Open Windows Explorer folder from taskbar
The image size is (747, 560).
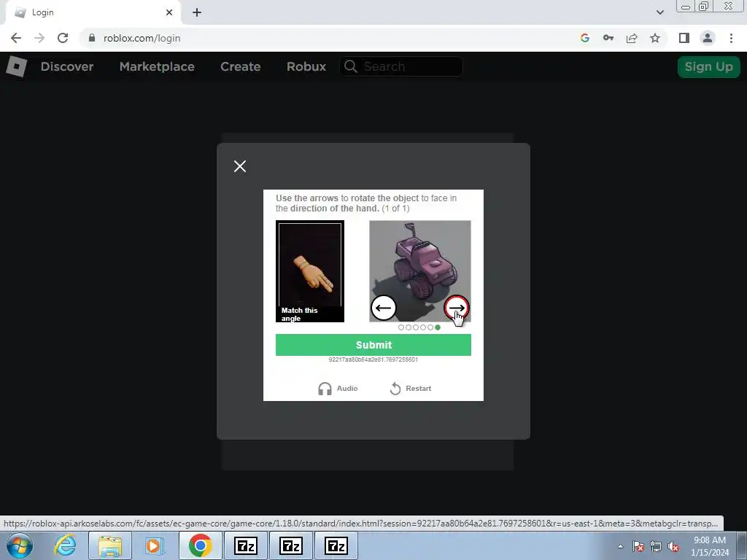tap(110, 545)
